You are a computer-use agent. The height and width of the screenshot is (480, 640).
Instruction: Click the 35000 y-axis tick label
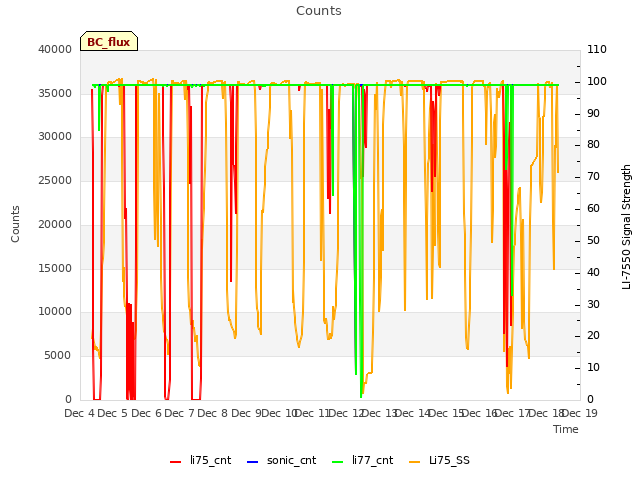coord(55,93)
